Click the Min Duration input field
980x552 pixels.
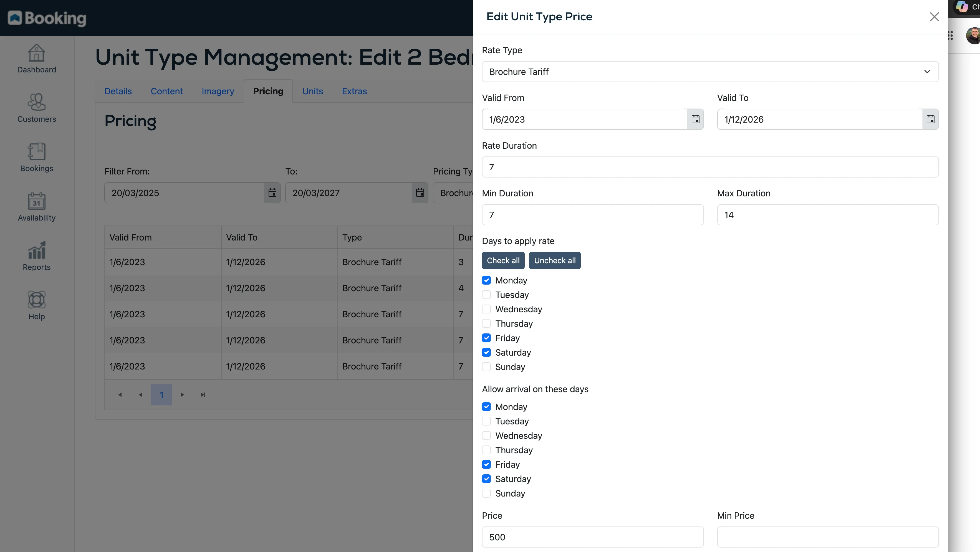593,215
